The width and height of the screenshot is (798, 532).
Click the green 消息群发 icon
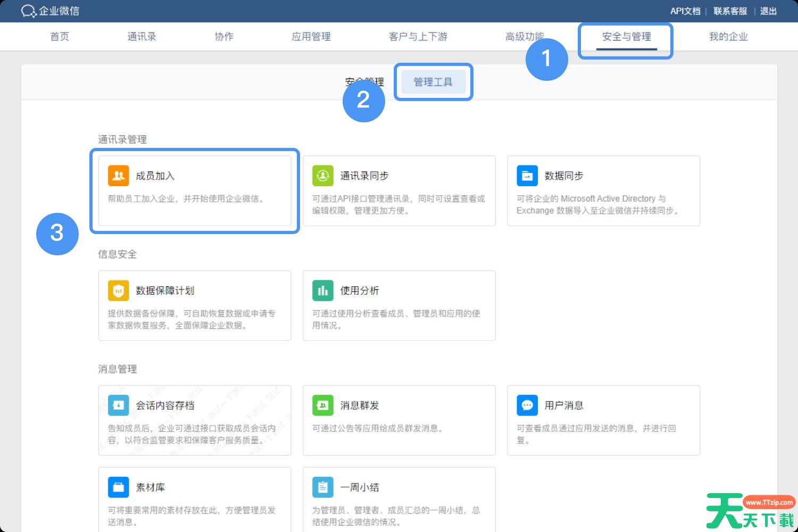click(322, 405)
